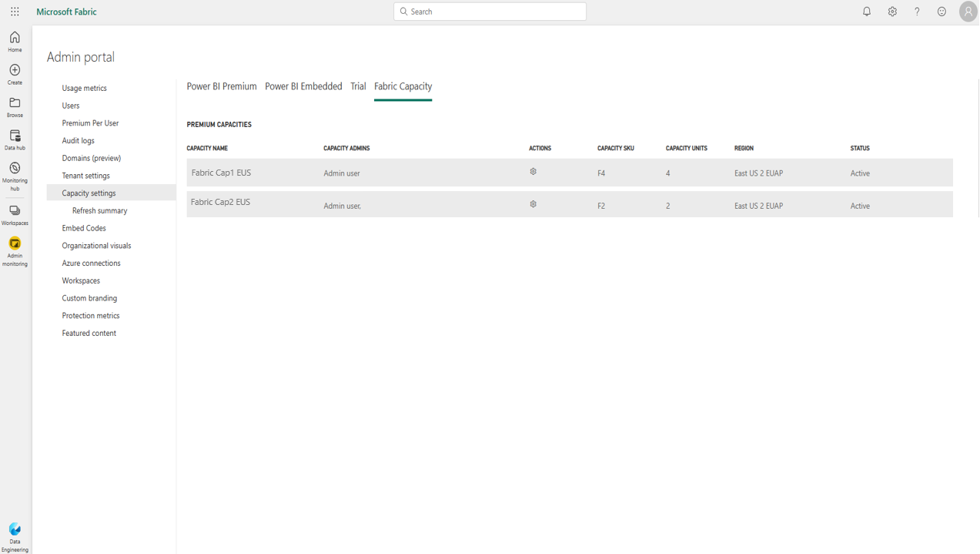Switch to the Trial tab

[x=358, y=86]
